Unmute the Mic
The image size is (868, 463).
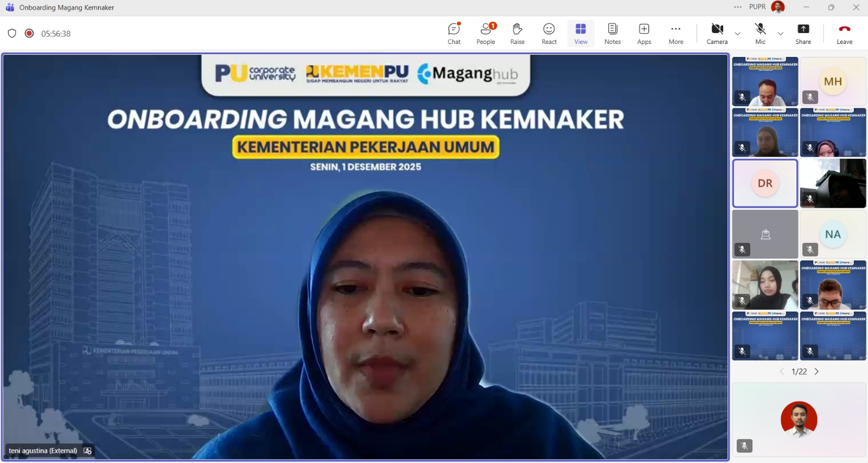[x=761, y=34]
